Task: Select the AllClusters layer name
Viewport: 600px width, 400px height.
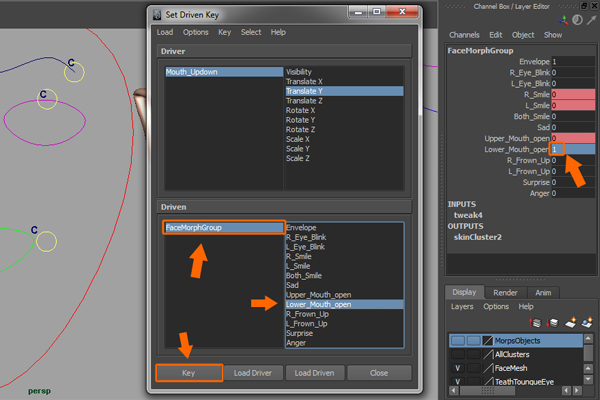Action: click(x=512, y=354)
